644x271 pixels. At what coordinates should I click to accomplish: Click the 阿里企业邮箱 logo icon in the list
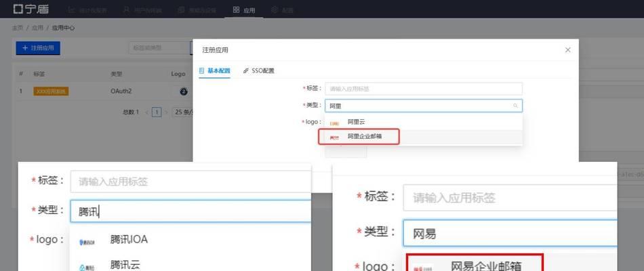[x=335, y=138]
